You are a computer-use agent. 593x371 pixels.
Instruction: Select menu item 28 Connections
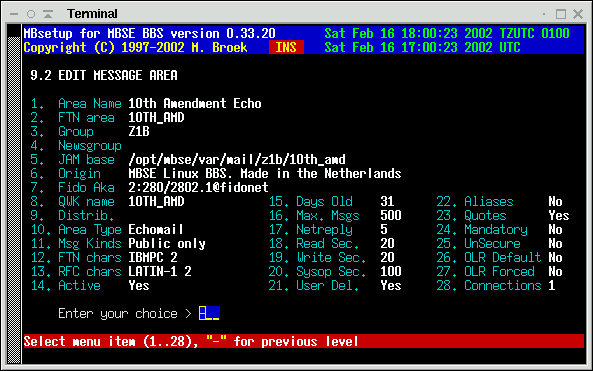click(489, 285)
